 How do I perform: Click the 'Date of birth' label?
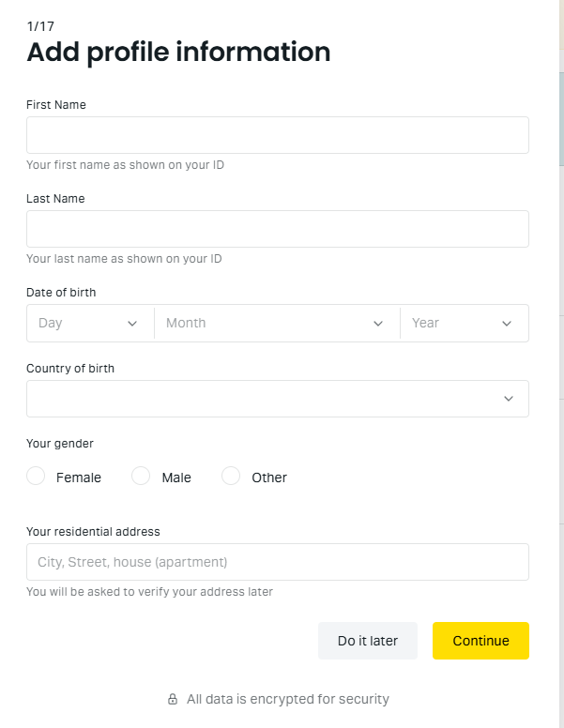61,292
